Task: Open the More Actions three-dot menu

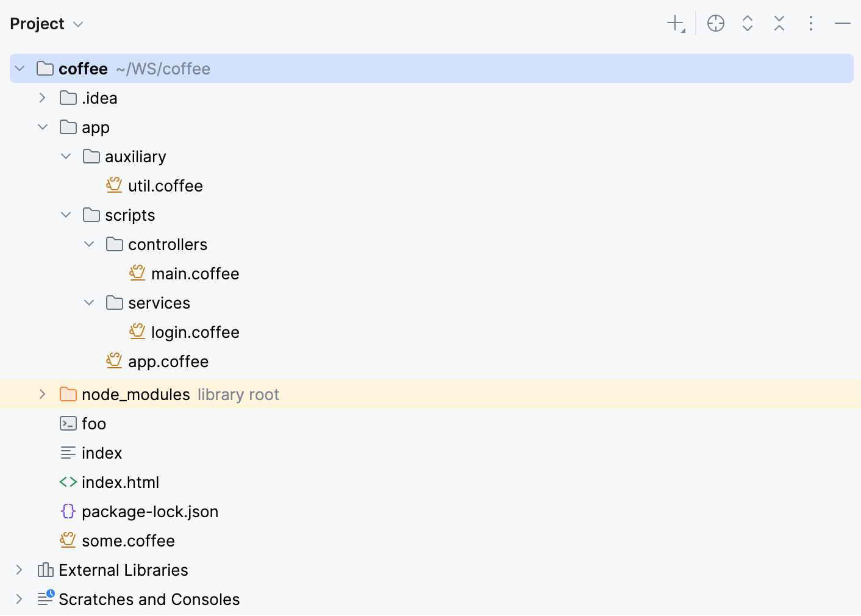Action: (811, 23)
